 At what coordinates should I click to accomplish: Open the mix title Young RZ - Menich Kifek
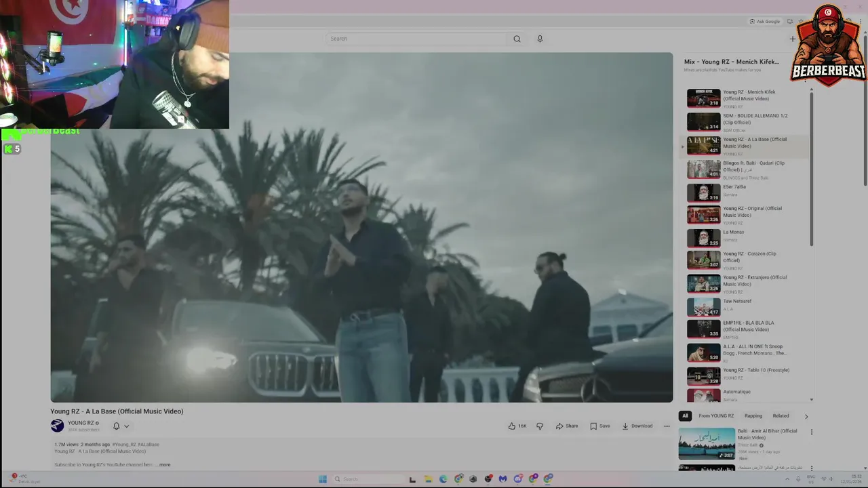pos(731,62)
